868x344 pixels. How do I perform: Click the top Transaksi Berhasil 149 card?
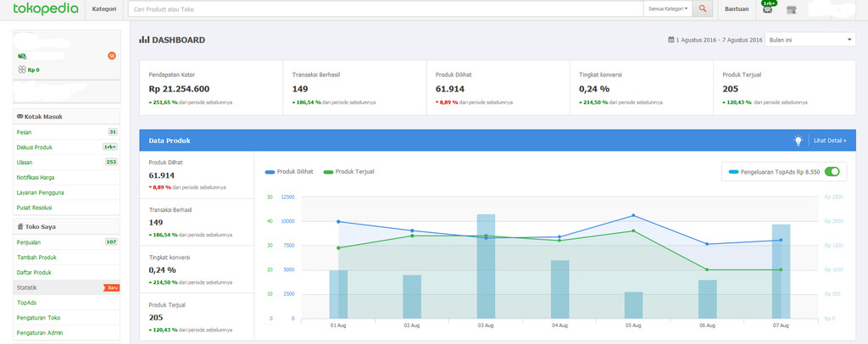click(x=354, y=88)
